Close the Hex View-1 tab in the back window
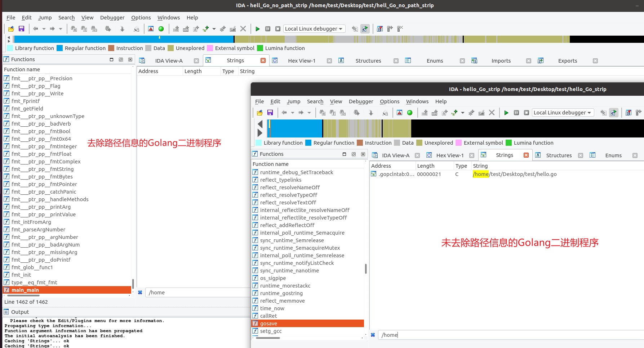This screenshot has width=644, height=348. pyautogui.click(x=329, y=61)
